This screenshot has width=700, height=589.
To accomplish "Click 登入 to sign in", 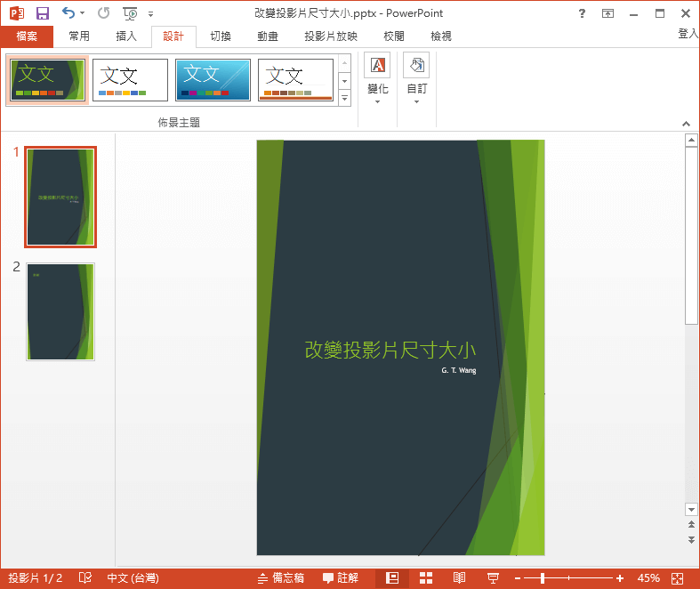I will tap(688, 33).
